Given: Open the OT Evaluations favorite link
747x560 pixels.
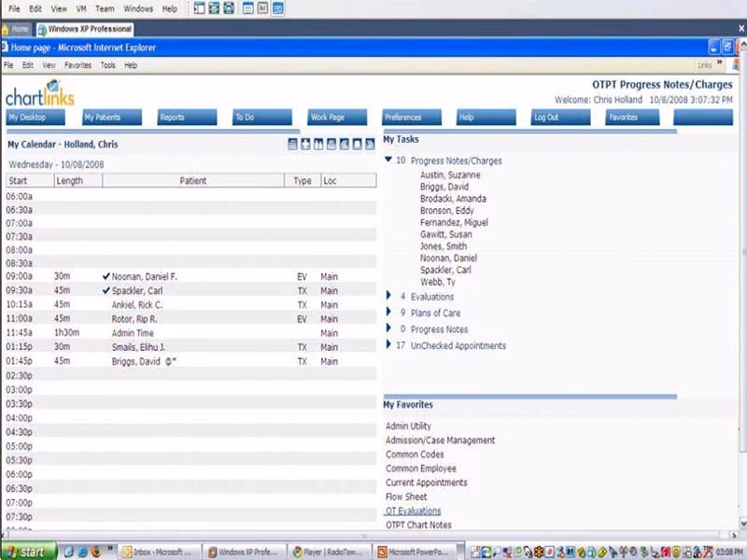Looking at the screenshot, I should [413, 511].
